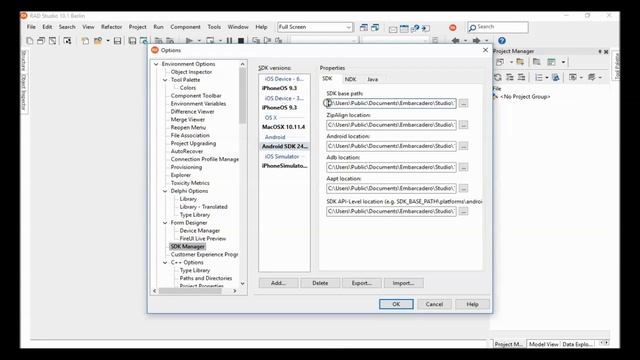The image size is (640, 360).
Task: Click the options tree scroll-down arrow
Action: point(242,284)
